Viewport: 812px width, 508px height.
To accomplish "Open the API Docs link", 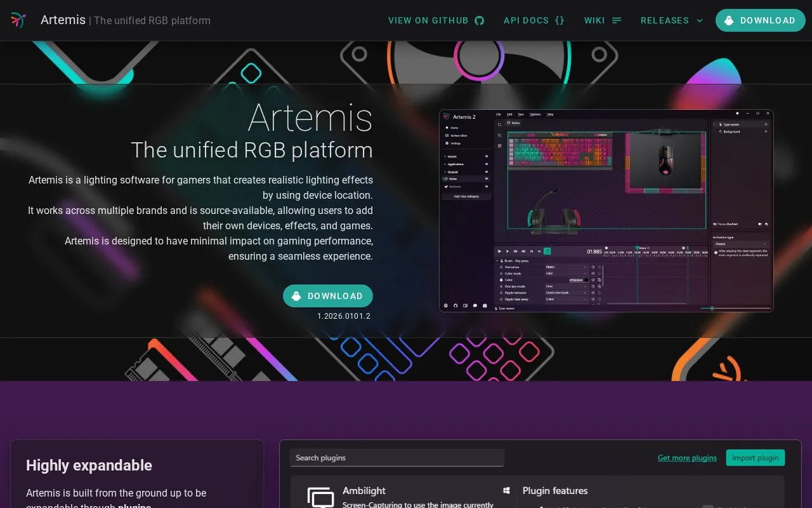I will pos(534,20).
